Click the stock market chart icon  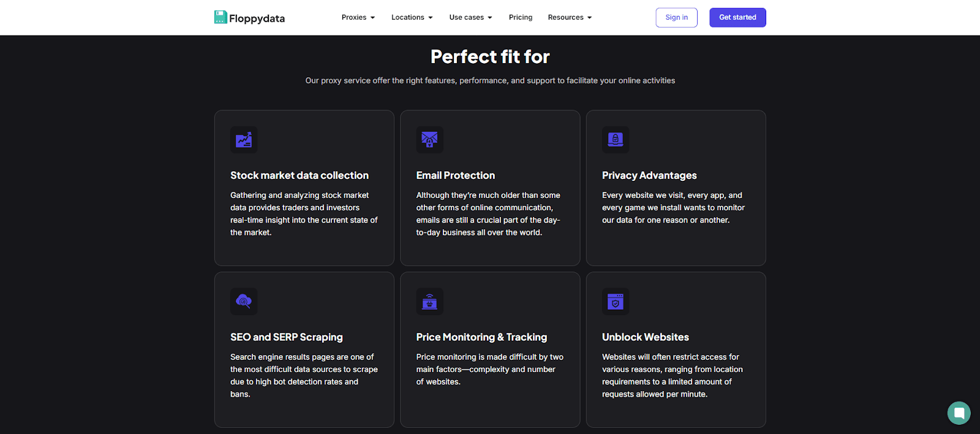coord(244,140)
